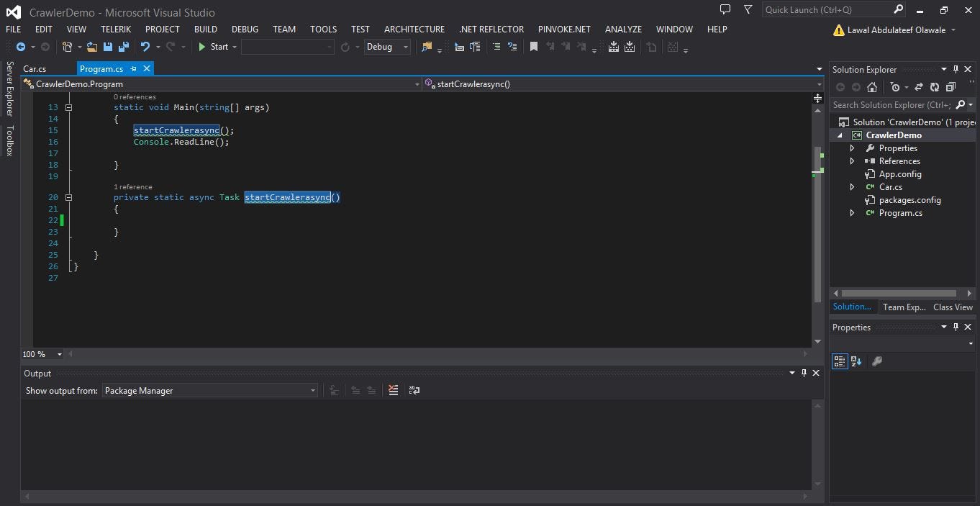The width and height of the screenshot is (980, 506).
Task: Open Find in Files using the magnifier icon
Action: (425, 46)
